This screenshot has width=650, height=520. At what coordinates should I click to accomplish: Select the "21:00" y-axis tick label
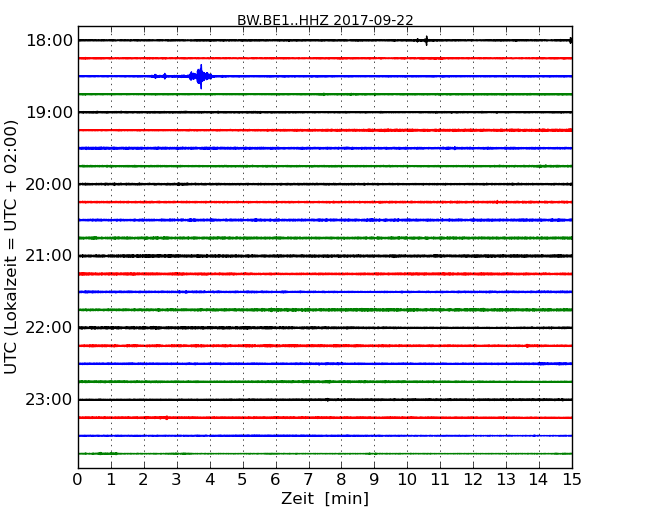[49, 256]
